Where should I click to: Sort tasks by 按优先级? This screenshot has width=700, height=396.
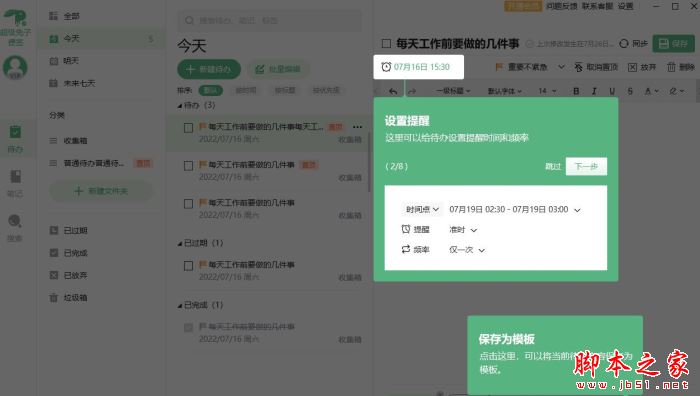click(x=326, y=90)
